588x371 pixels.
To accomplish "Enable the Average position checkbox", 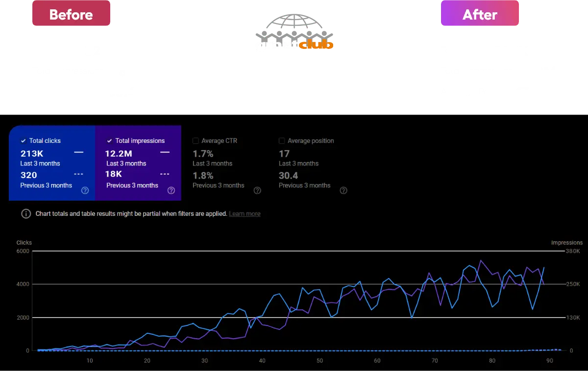I will click(x=282, y=141).
